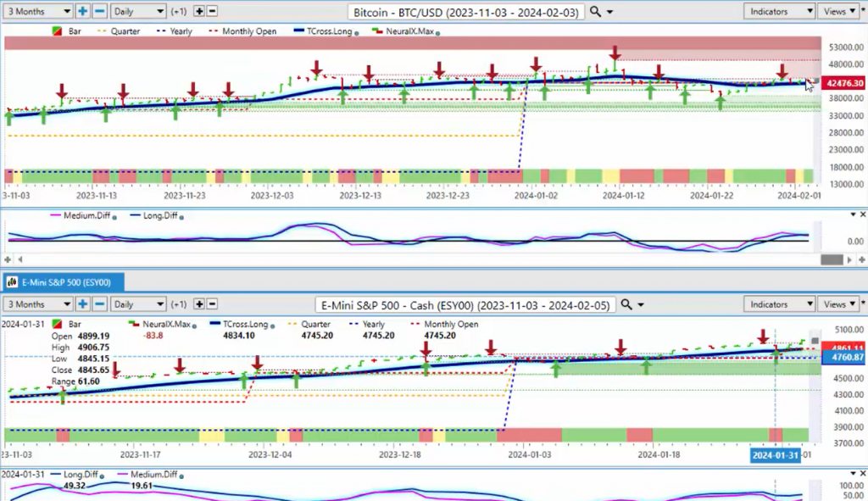
Task: Expand the Bitcoin chart Views dropdown
Action: (839, 11)
